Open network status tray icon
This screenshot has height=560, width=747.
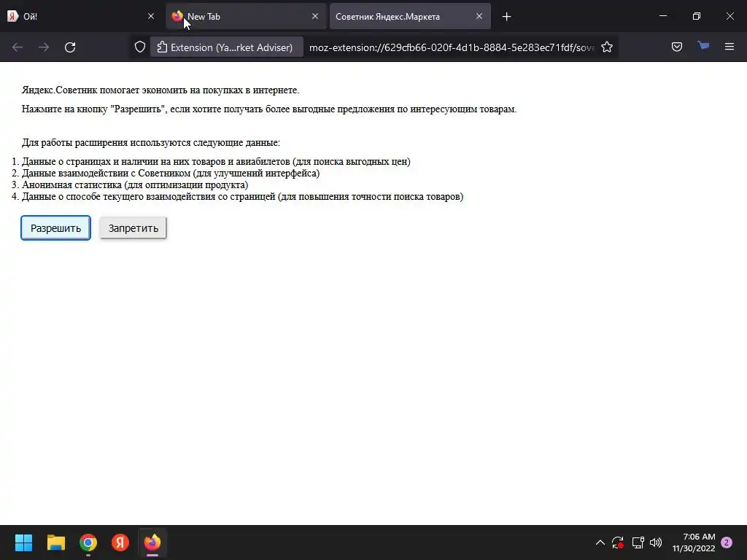[x=638, y=542]
